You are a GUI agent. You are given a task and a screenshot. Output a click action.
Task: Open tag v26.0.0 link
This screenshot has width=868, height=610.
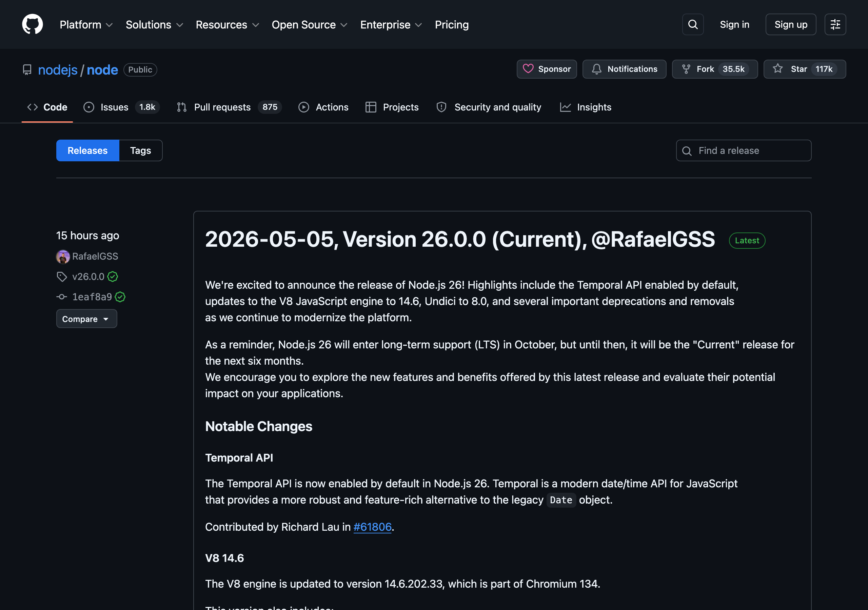click(x=88, y=277)
